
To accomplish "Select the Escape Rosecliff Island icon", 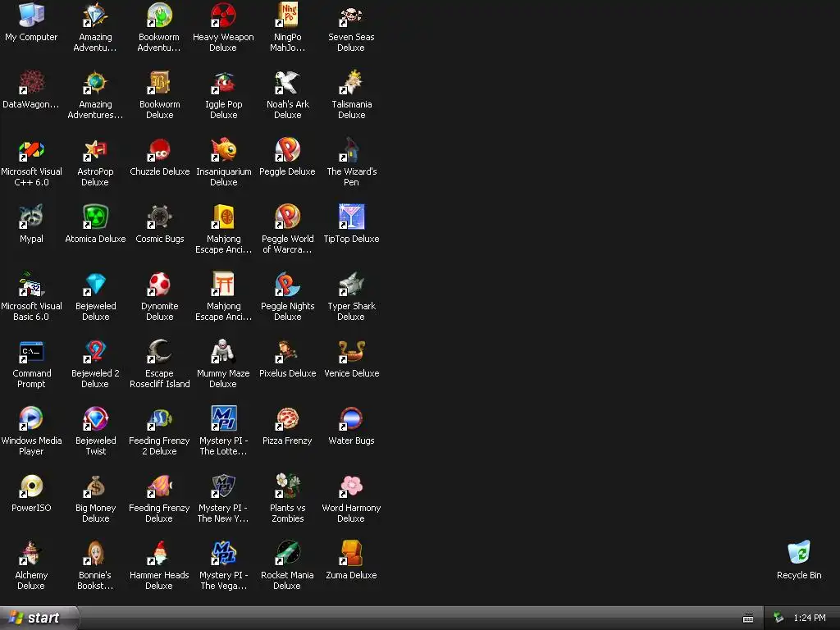I will [159, 351].
